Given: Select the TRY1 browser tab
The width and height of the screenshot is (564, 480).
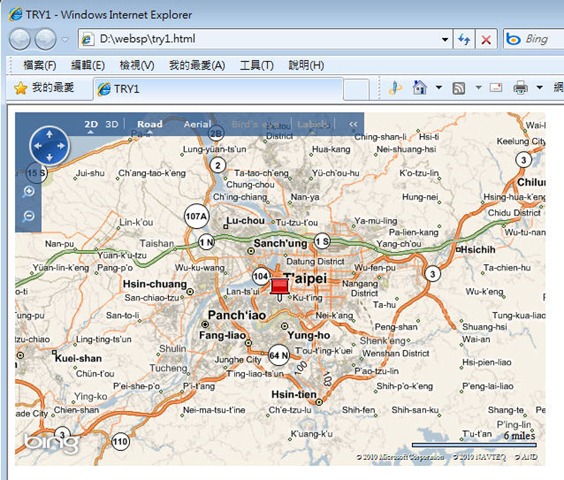Looking at the screenshot, I should point(219,89).
